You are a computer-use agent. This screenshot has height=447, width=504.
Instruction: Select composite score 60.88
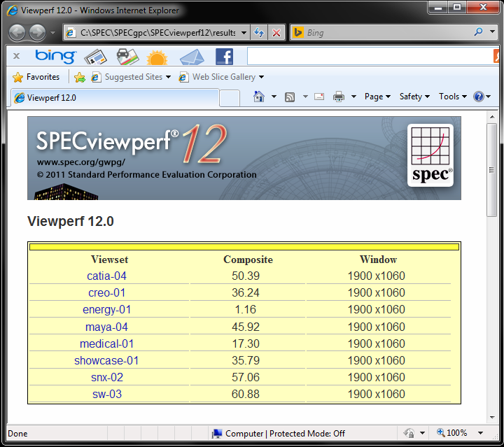pos(246,394)
